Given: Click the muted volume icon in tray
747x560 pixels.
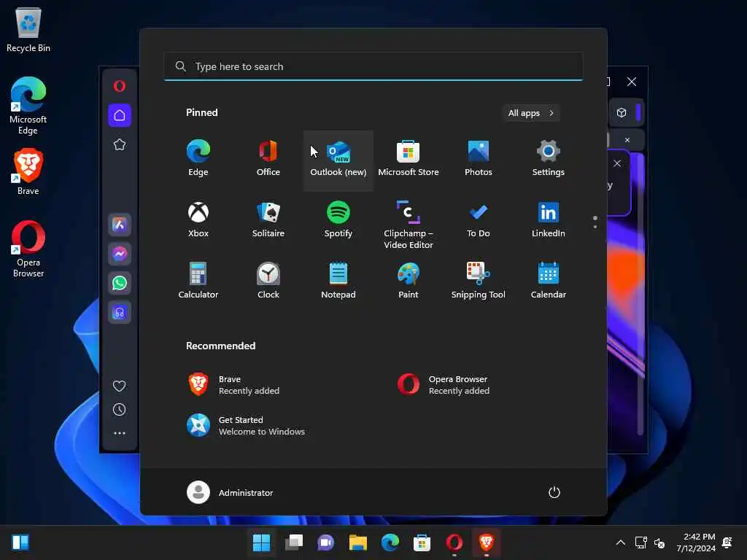Looking at the screenshot, I should (x=659, y=542).
